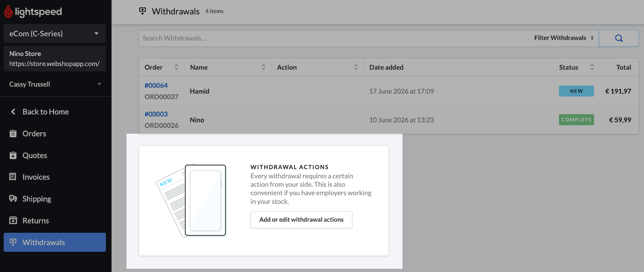The height and width of the screenshot is (272, 644).
Task: Select Withdrawals in the sidebar
Action: point(55,242)
